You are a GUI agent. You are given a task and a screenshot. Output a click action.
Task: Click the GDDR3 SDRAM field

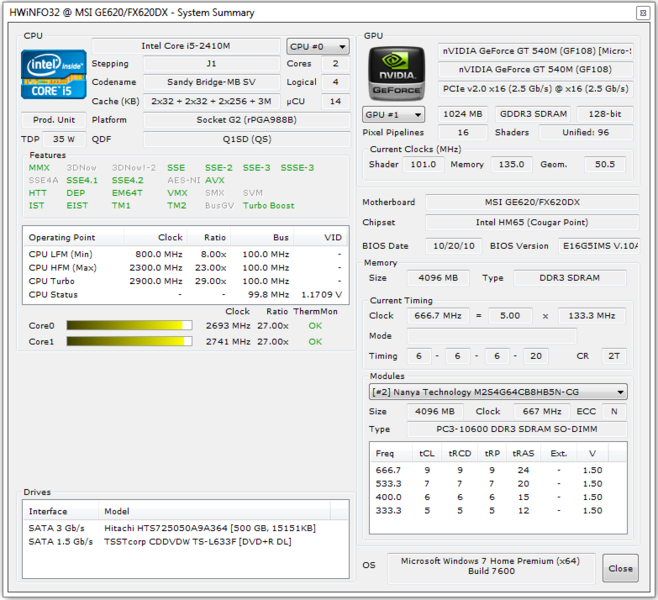coord(533,114)
